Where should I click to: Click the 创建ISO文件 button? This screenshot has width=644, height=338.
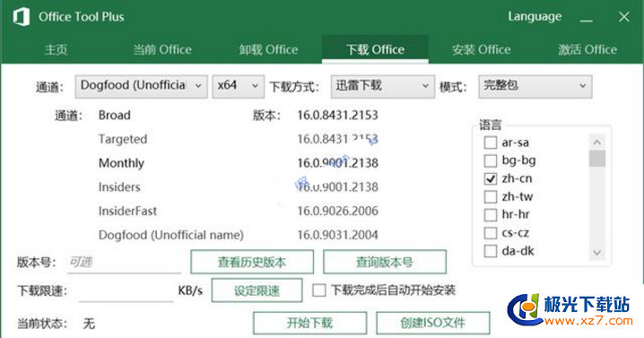coord(433,323)
